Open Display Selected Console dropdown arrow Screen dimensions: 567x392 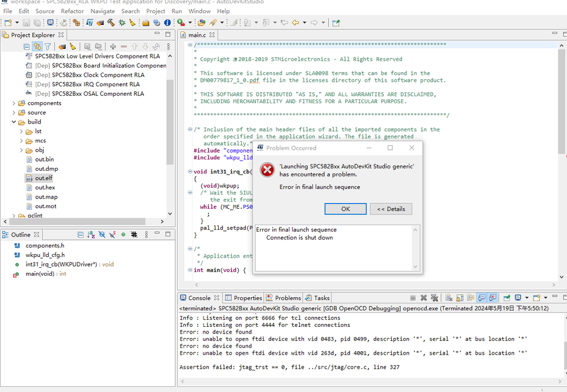527,298
